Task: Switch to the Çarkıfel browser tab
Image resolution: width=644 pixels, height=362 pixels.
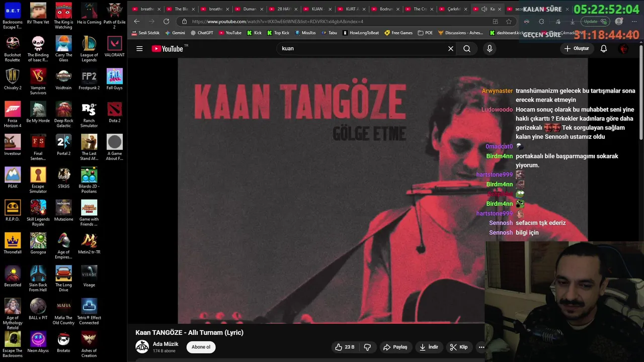Action: tap(454, 9)
